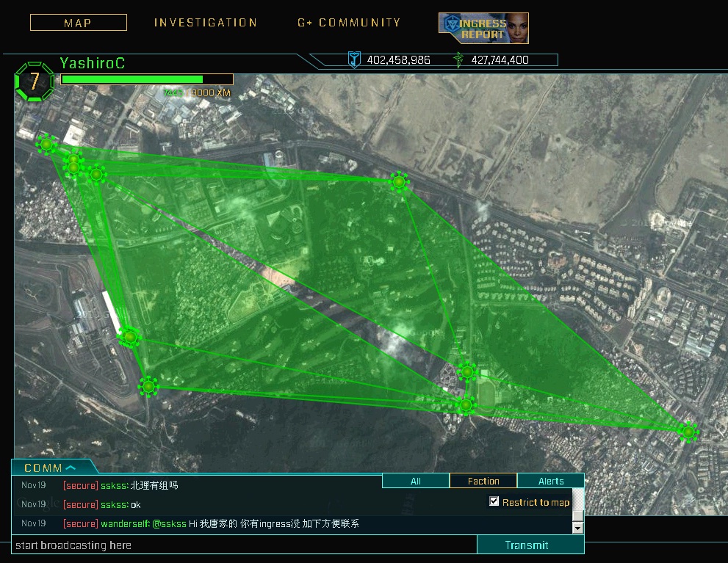Click the COMM scrollbar down arrow
This screenshot has width=728, height=563.
click(x=578, y=528)
